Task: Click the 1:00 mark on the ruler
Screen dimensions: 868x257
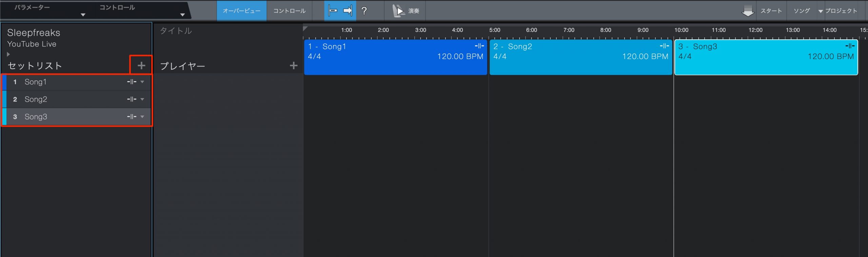Action: pyautogui.click(x=347, y=30)
